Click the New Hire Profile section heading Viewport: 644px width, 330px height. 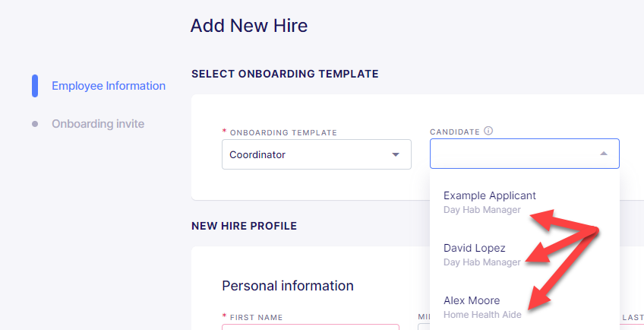pyautogui.click(x=244, y=226)
